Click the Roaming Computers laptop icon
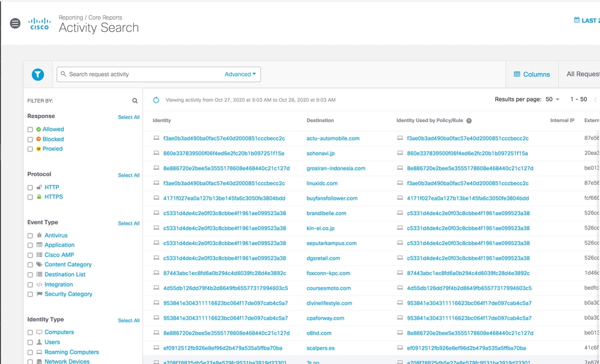This screenshot has width=600, height=364. tap(39, 352)
